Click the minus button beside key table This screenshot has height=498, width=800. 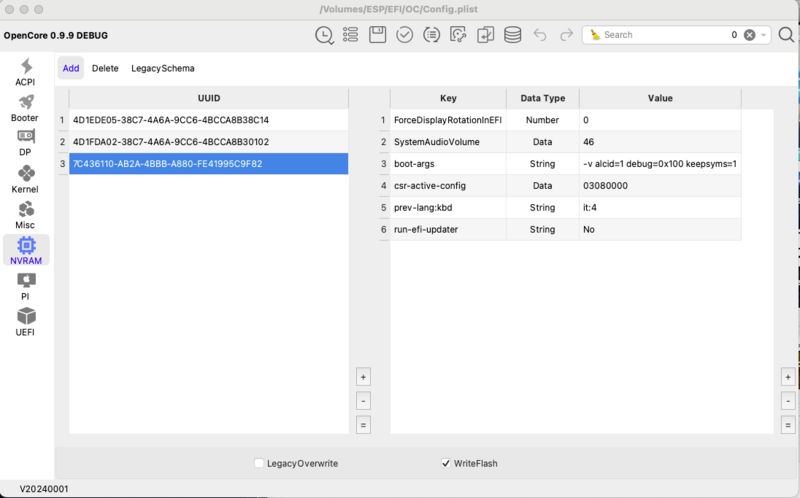[788, 401]
